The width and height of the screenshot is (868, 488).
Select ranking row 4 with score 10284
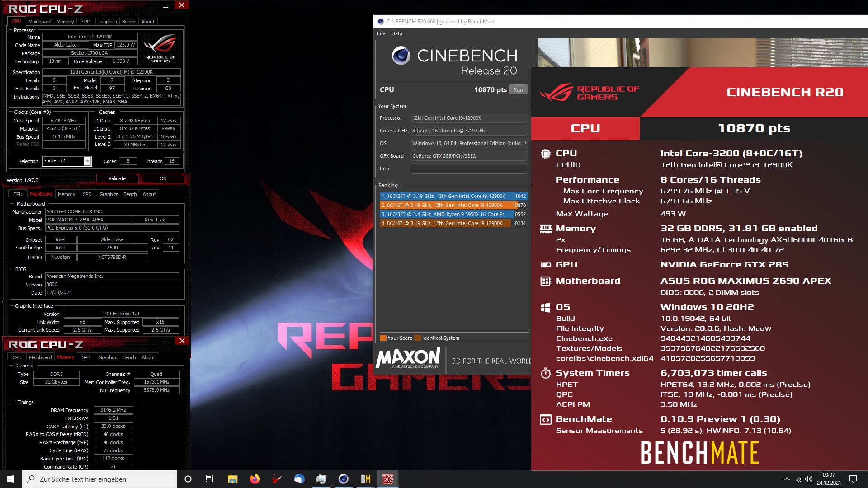pyautogui.click(x=453, y=223)
